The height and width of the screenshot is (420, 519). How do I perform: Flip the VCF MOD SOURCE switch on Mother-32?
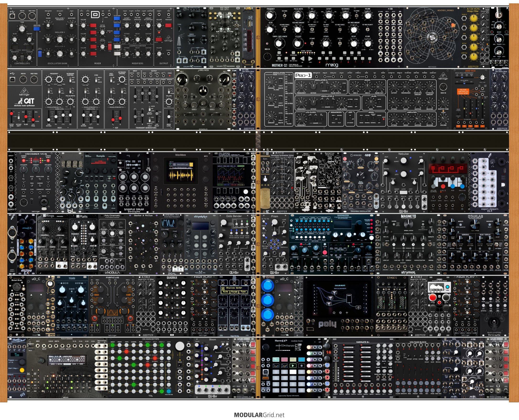[x=340, y=30]
